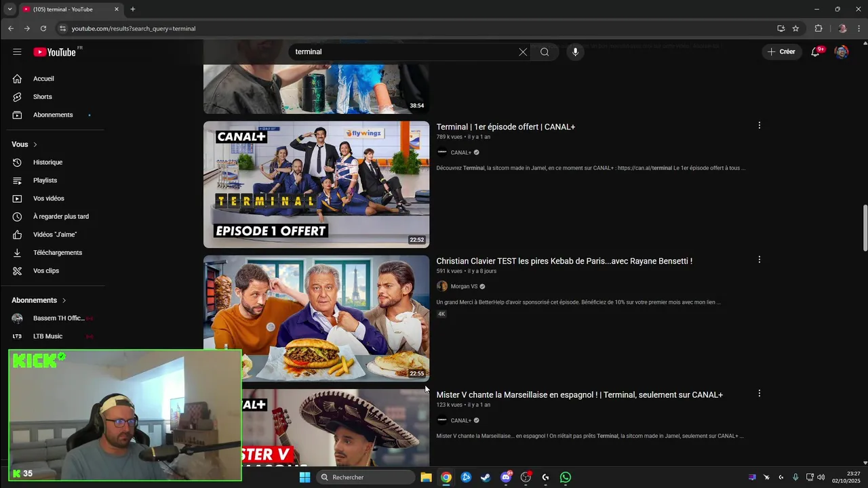Open the Morgan VS channel link

[464, 287]
